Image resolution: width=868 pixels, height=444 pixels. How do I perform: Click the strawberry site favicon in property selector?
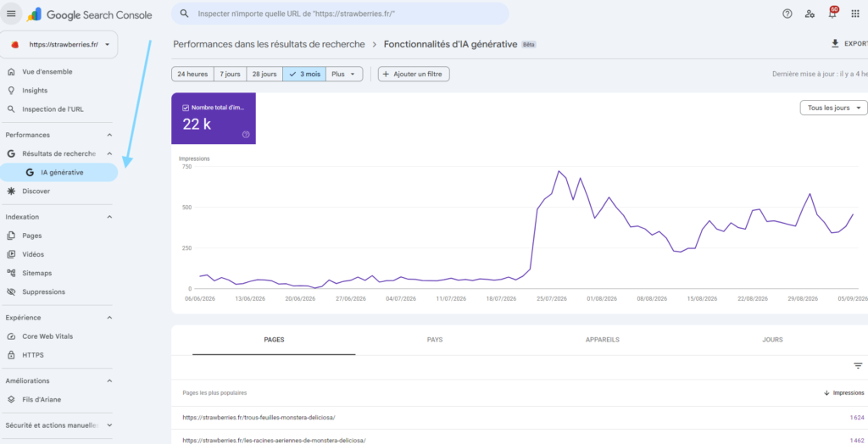(x=15, y=44)
